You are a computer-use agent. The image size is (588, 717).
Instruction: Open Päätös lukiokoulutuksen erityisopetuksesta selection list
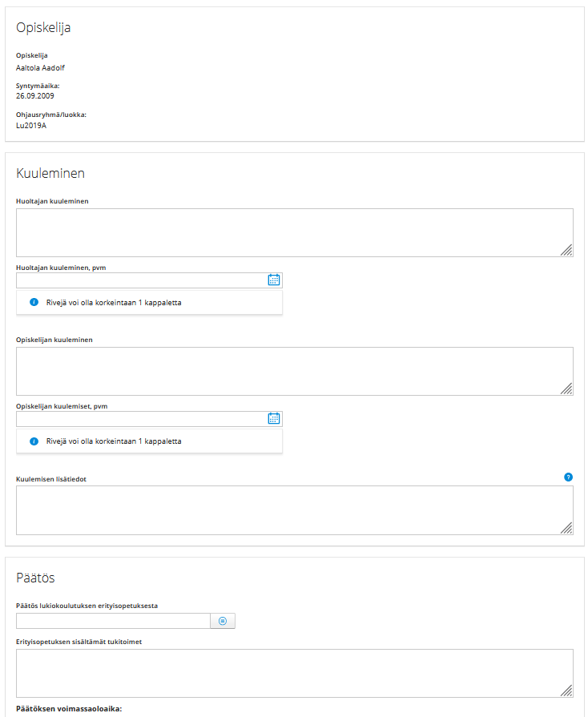[223, 621]
